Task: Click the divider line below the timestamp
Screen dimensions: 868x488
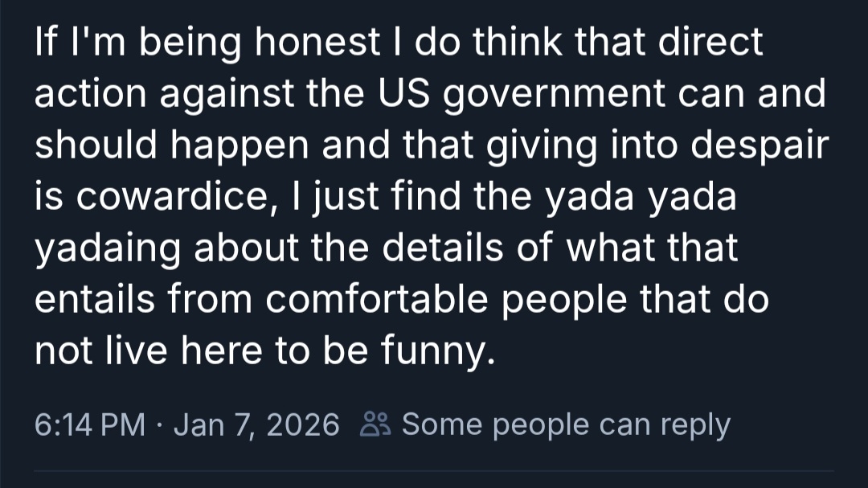Action: [x=434, y=472]
